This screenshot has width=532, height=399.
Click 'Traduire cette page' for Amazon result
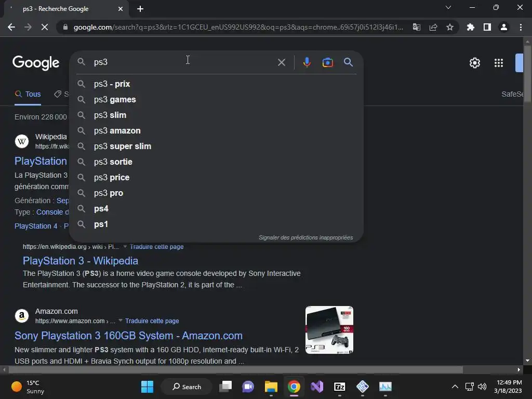pyautogui.click(x=152, y=321)
